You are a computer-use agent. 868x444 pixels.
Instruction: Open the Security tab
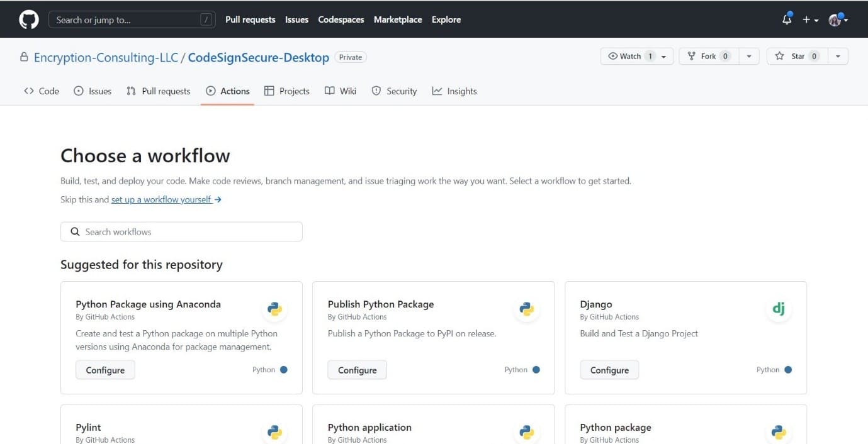tap(395, 91)
